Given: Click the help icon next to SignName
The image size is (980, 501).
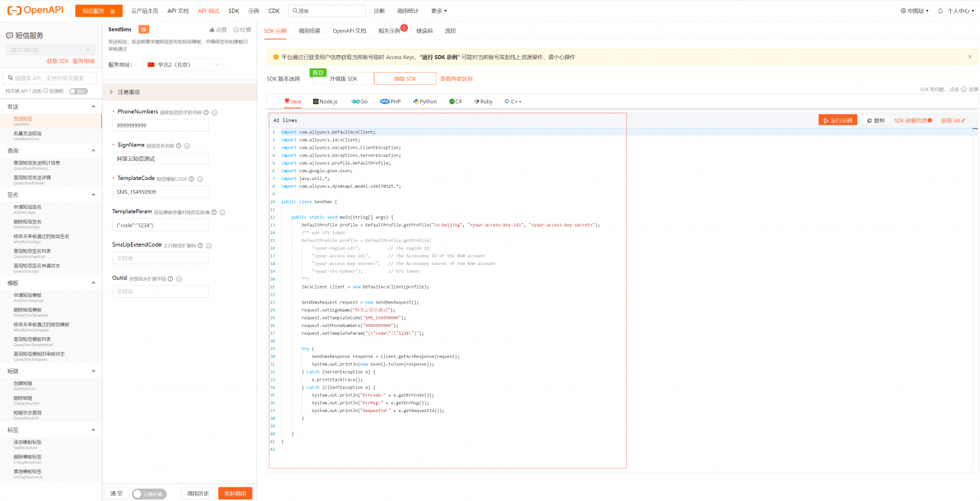Looking at the screenshot, I should [x=178, y=145].
